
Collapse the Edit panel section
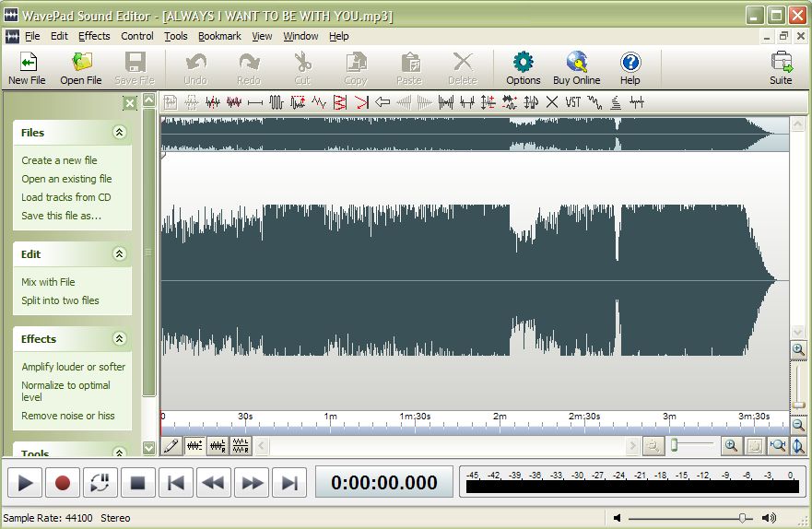click(119, 253)
